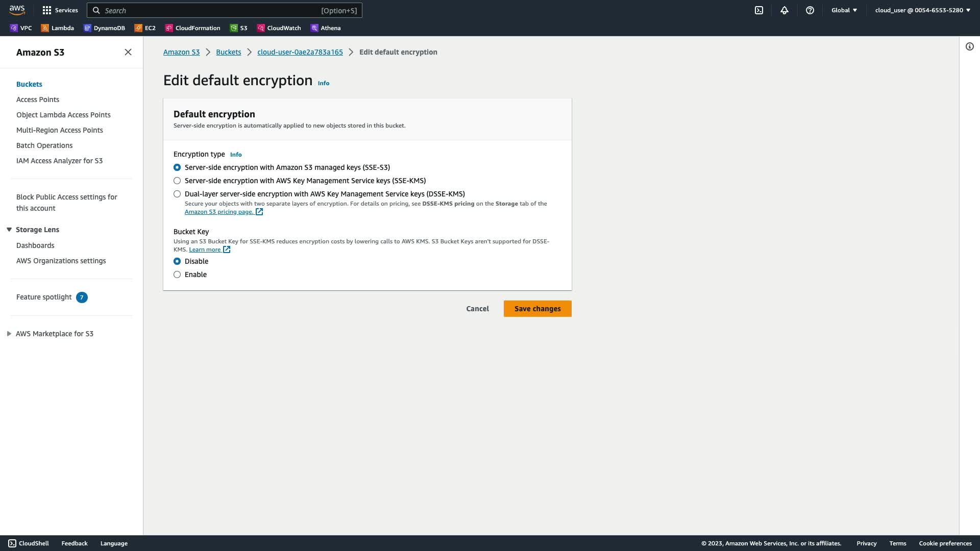Open the info panel icon at right edge

pos(970,46)
